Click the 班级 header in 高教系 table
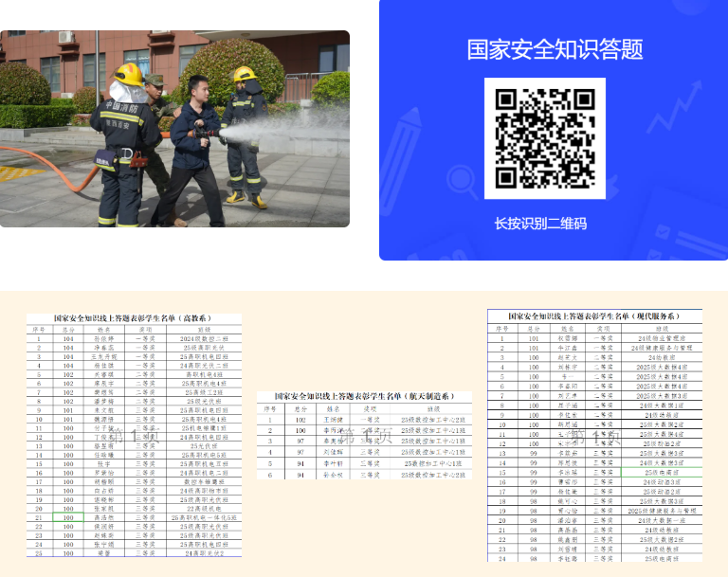The width and height of the screenshot is (728, 577). (204, 330)
